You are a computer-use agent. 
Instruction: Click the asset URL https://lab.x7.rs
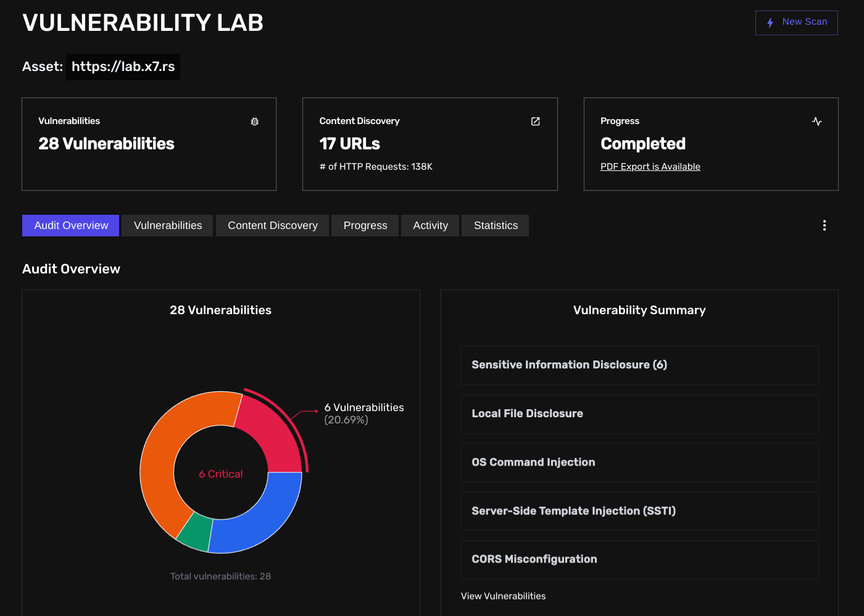123,67
